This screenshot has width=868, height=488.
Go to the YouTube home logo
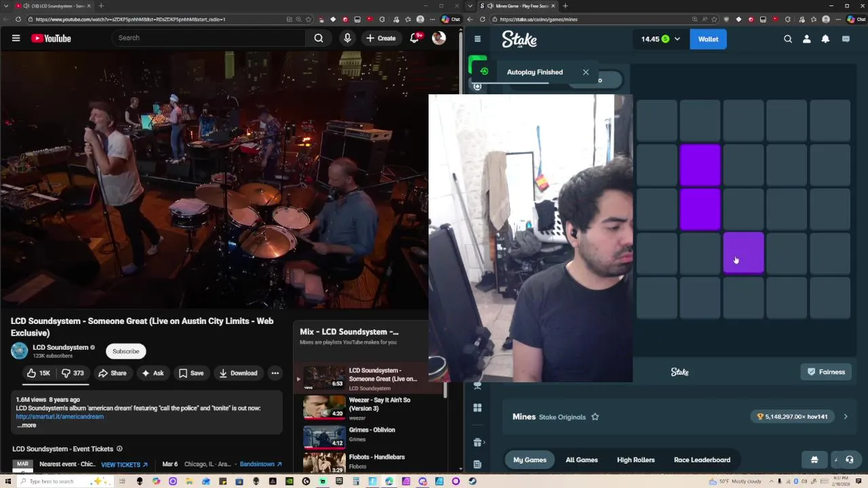(x=51, y=38)
